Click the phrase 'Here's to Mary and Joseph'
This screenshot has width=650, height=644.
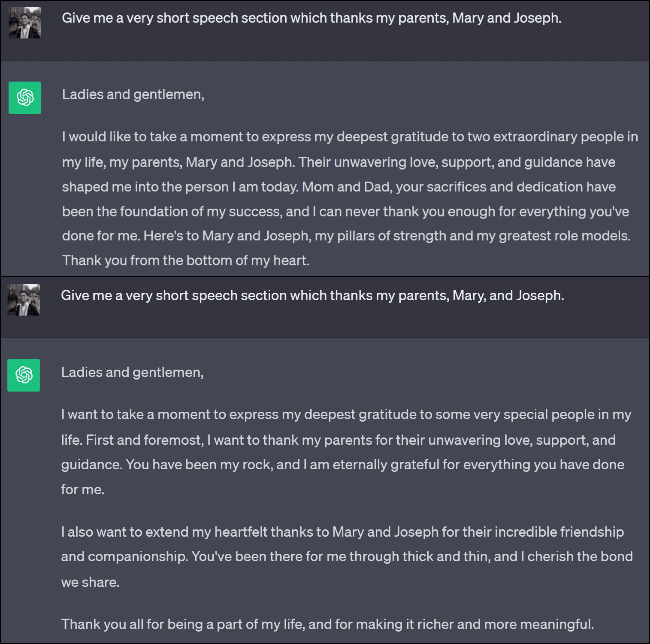(227, 236)
